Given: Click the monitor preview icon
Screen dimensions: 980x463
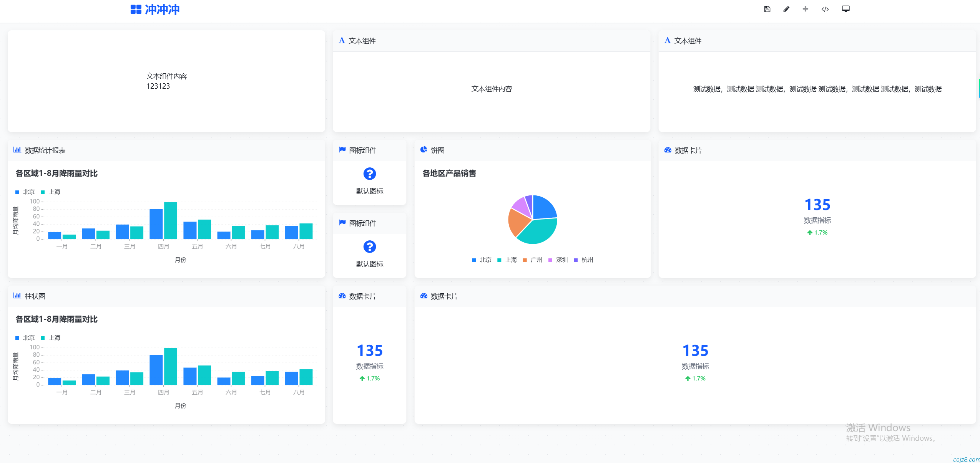Looking at the screenshot, I should click(x=846, y=9).
